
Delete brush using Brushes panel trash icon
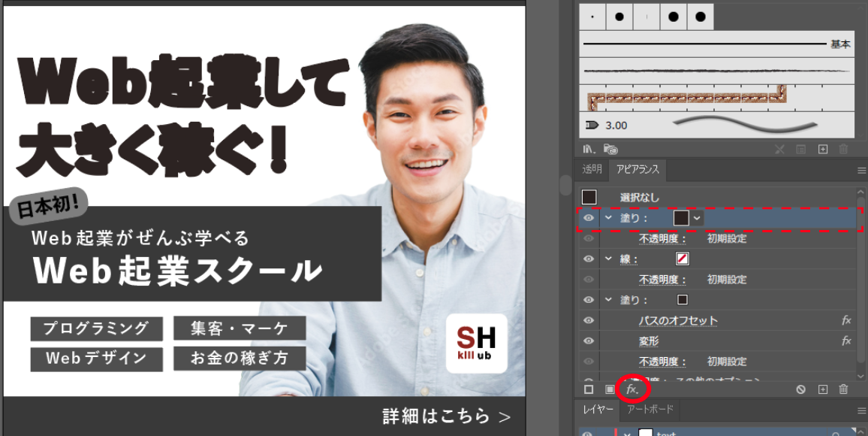tap(844, 149)
